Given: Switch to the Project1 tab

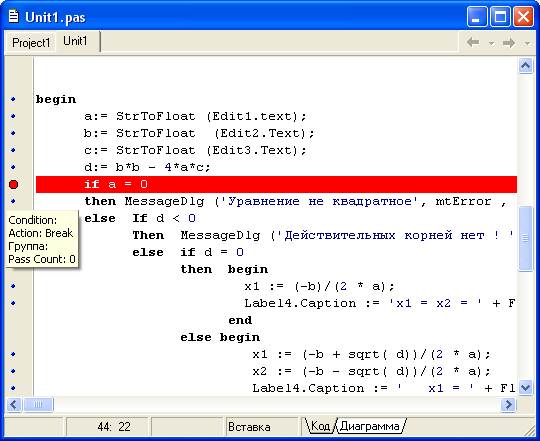Looking at the screenshot, I should coord(31,43).
